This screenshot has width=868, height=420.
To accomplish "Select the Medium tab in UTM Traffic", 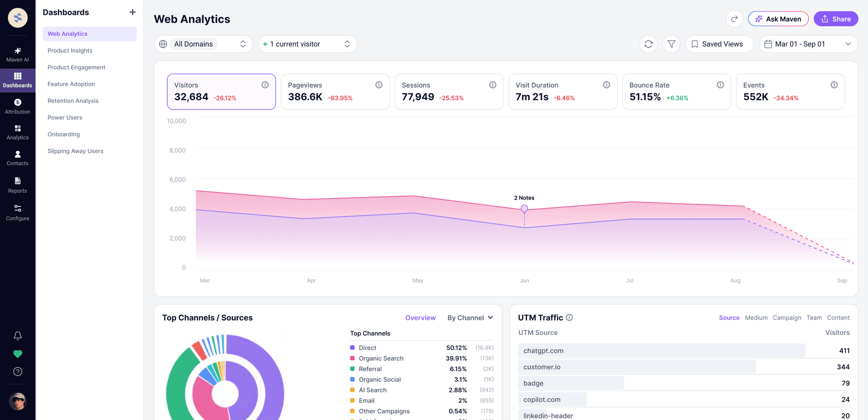I will click(756, 318).
